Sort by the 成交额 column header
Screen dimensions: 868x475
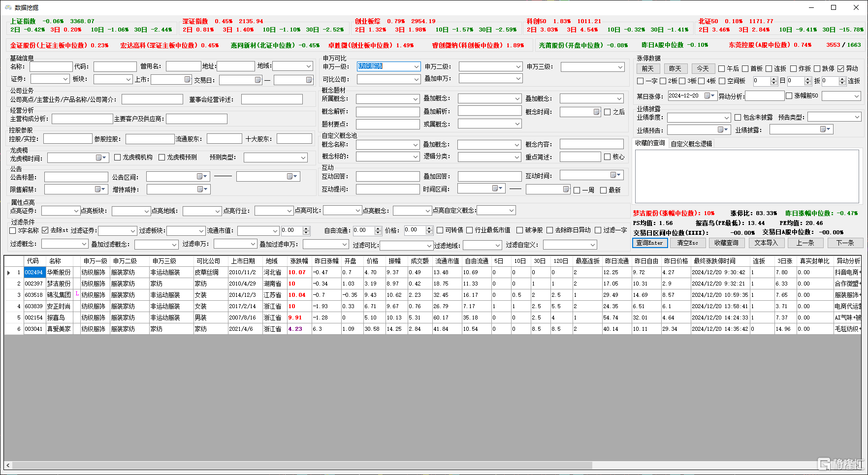click(x=419, y=261)
